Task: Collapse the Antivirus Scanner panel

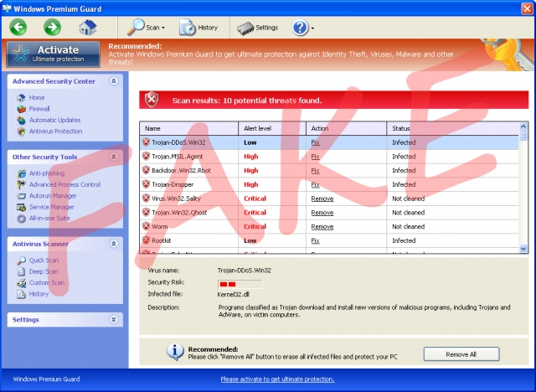Action: click(x=114, y=244)
